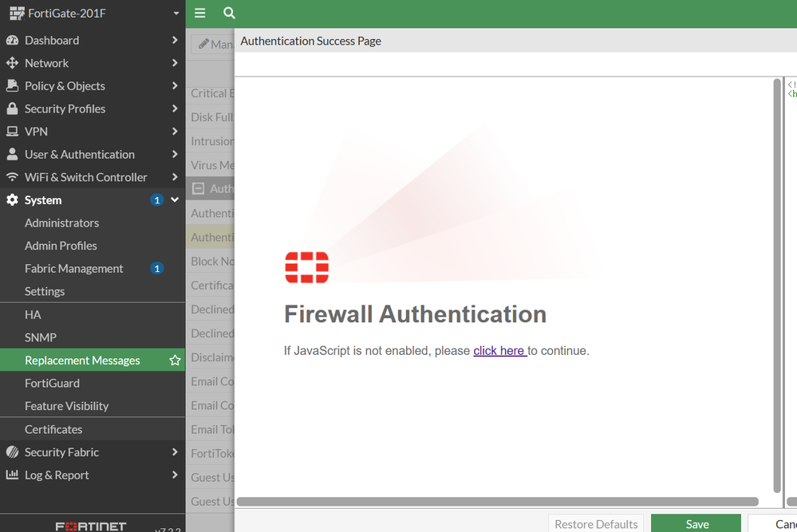This screenshot has width=797, height=532.
Task: Select the 'Email Tol' message row
Action: pos(211,429)
